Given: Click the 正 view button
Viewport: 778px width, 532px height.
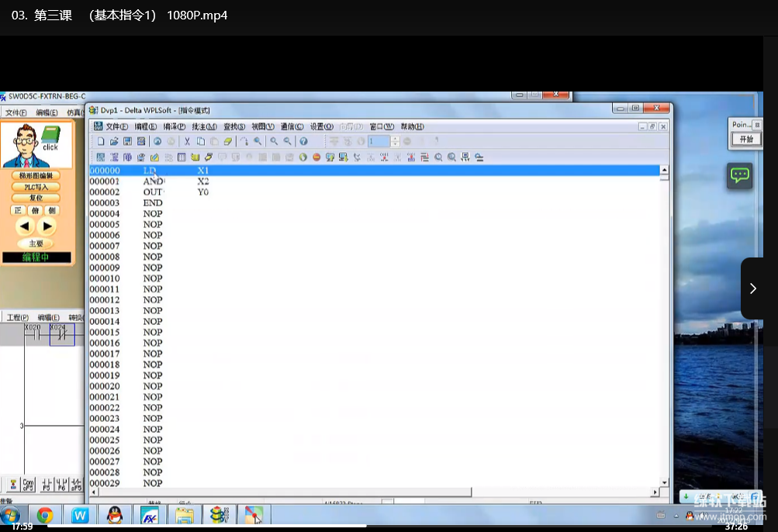Looking at the screenshot, I should [18, 210].
